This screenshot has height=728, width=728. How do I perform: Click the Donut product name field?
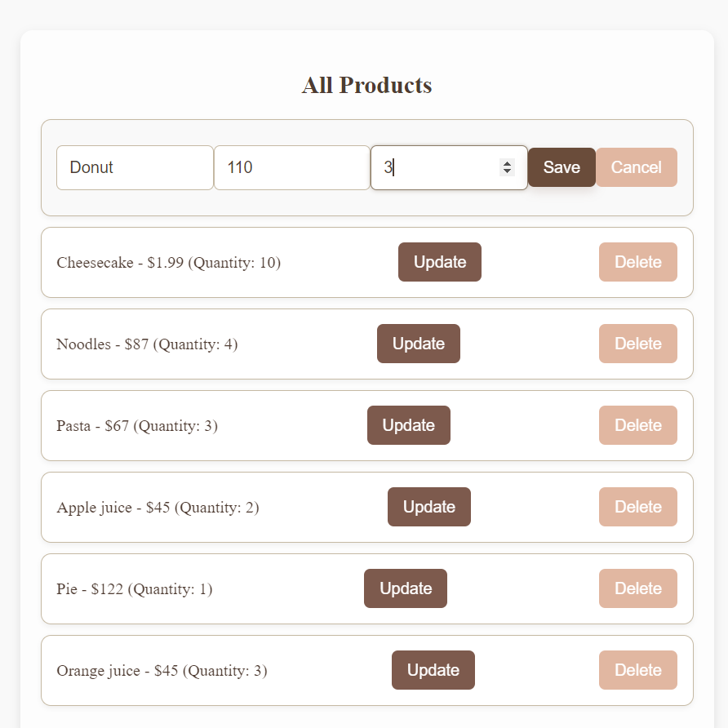[x=135, y=167]
